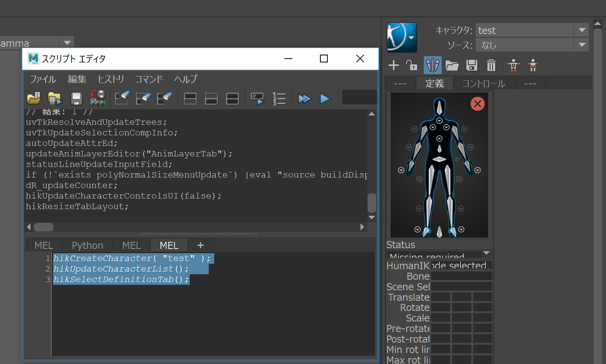606x364 pixels.
Task: Open the キャラクタ dropdown showing test
Action: tap(582, 30)
